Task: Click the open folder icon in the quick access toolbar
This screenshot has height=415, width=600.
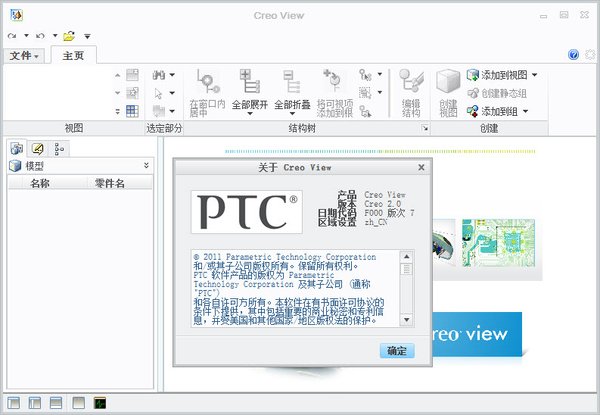Action: (x=69, y=36)
